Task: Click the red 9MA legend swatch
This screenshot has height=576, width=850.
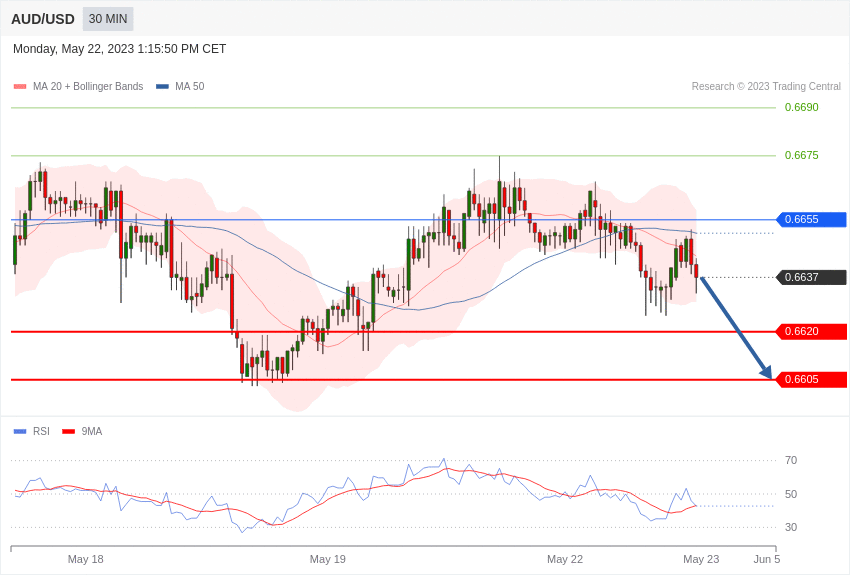Action: (68, 432)
